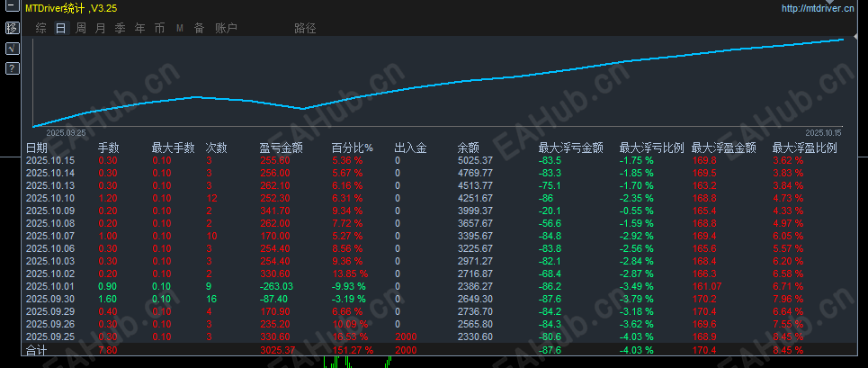Select the 2025.09.26 date row
The image size is (868, 368).
coord(50,324)
